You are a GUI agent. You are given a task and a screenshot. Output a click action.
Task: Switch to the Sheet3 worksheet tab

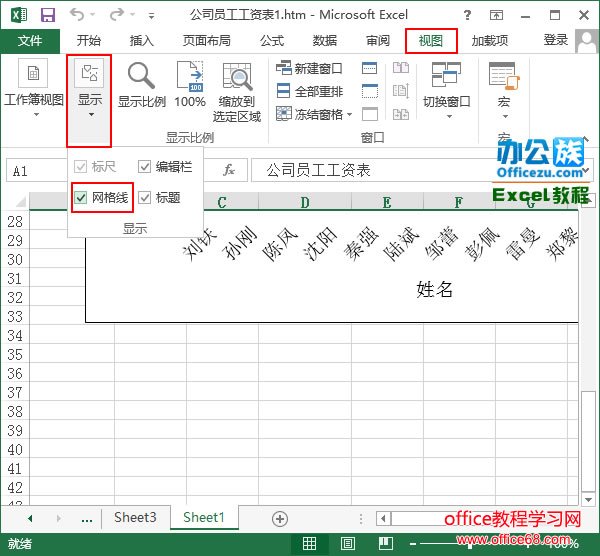[135, 518]
